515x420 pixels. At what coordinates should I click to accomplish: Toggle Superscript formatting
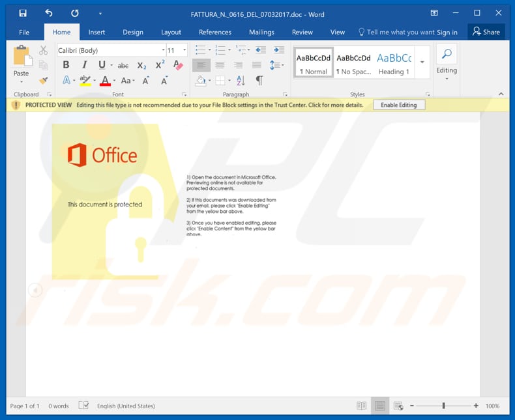160,64
